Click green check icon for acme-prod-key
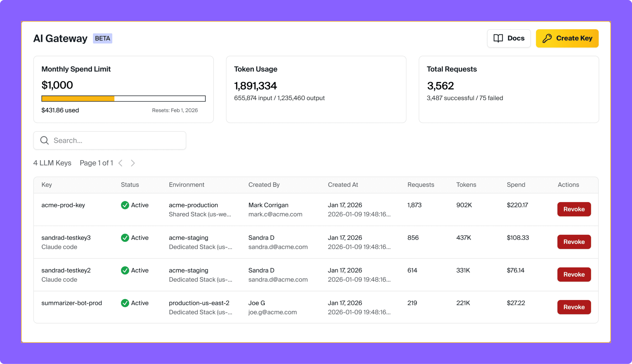Image resolution: width=632 pixels, height=364 pixels. click(x=125, y=205)
